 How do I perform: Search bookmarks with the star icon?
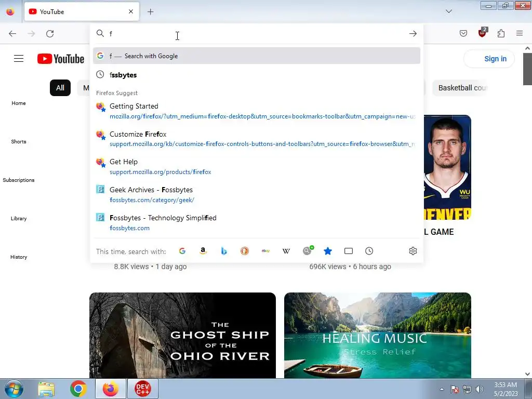pyautogui.click(x=328, y=251)
